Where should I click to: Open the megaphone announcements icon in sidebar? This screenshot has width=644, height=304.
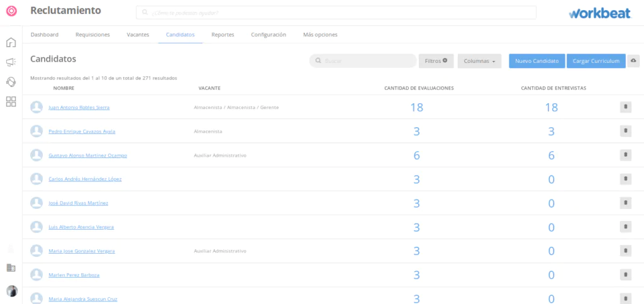(x=11, y=62)
